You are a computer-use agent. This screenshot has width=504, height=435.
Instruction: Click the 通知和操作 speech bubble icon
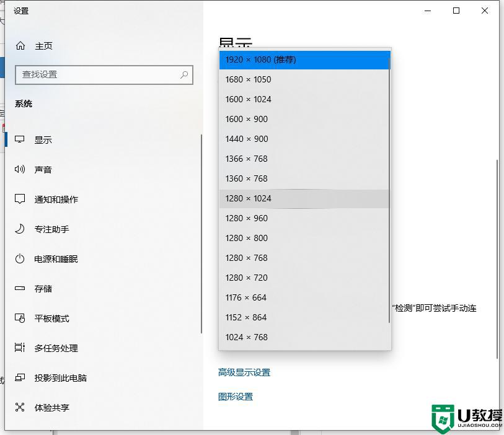[x=20, y=199]
